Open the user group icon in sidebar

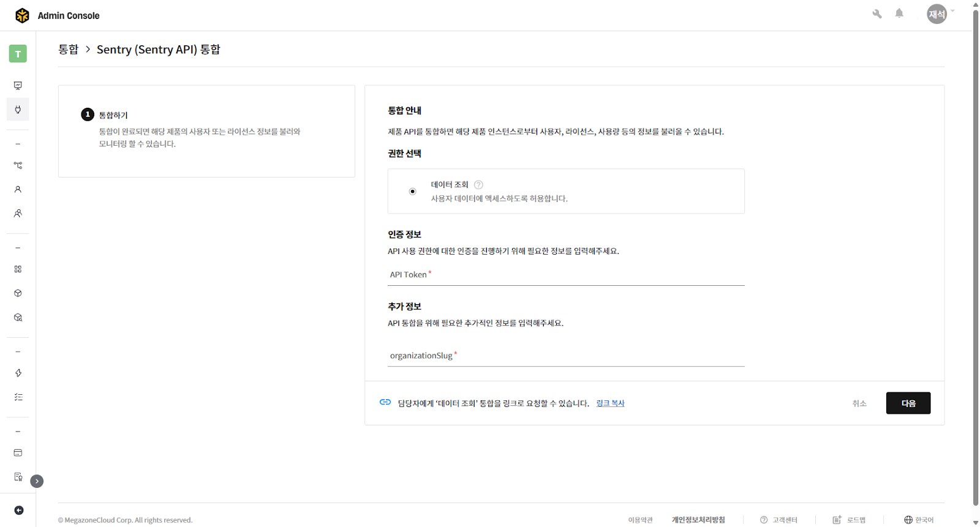coord(18,214)
